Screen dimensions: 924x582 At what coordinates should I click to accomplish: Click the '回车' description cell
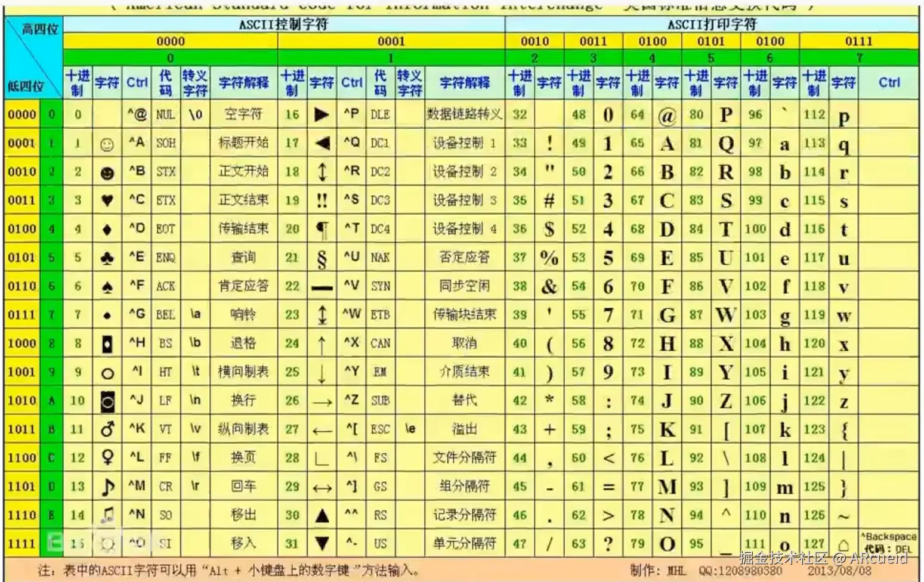coord(243,486)
